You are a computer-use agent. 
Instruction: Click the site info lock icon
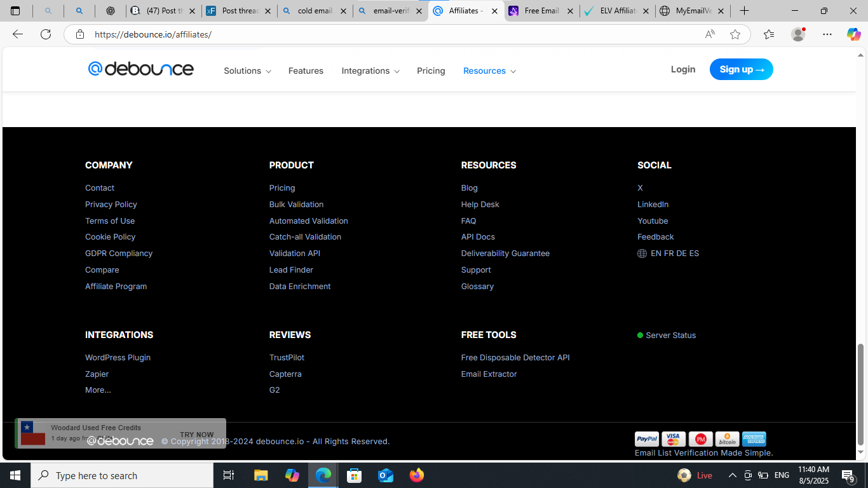click(79, 34)
